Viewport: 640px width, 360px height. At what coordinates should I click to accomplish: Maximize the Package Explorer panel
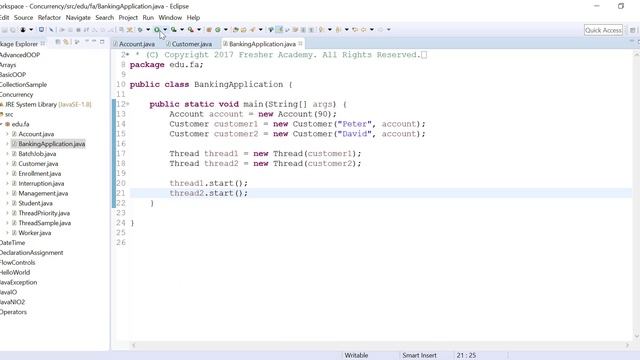[102, 42]
